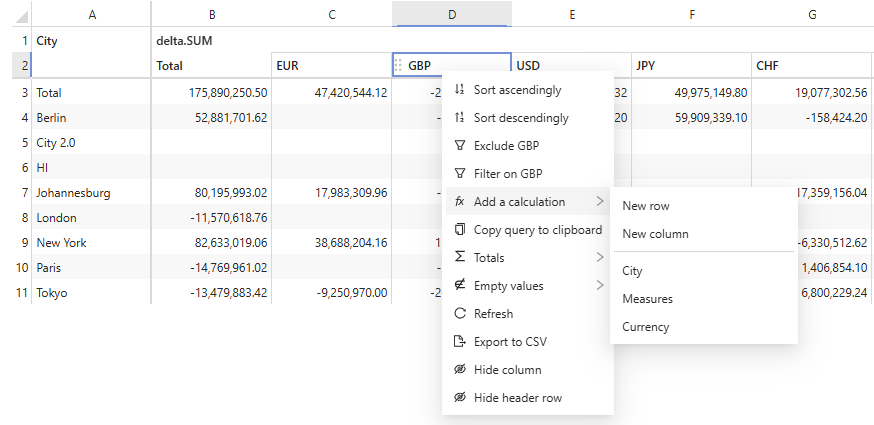Screen dimensions: 874x425
Task: Expand the Empty values submenu arrow
Action: point(600,285)
